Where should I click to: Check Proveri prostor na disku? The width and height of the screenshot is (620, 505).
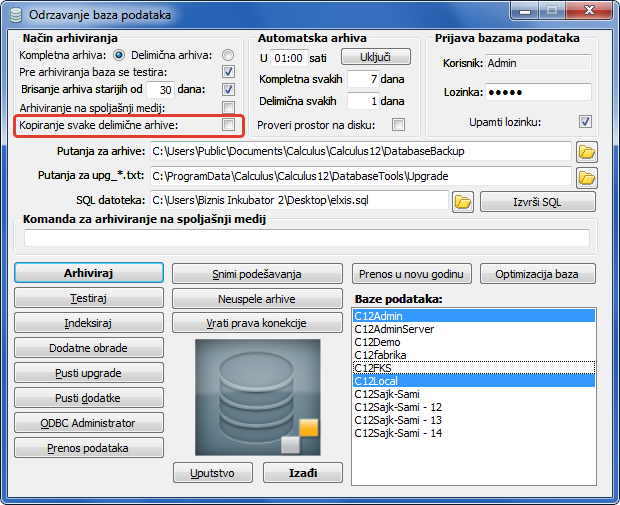coord(398,125)
